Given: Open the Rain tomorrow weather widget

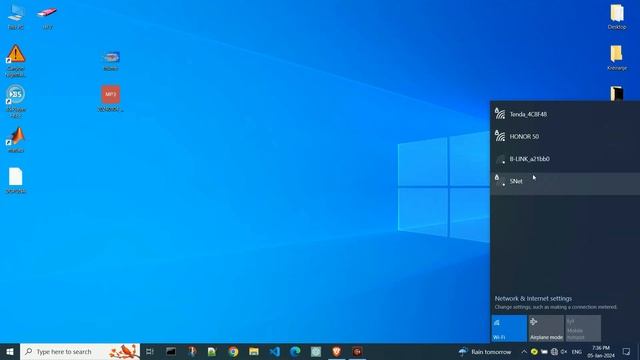Looking at the screenshot, I should pyautogui.click(x=485, y=352).
